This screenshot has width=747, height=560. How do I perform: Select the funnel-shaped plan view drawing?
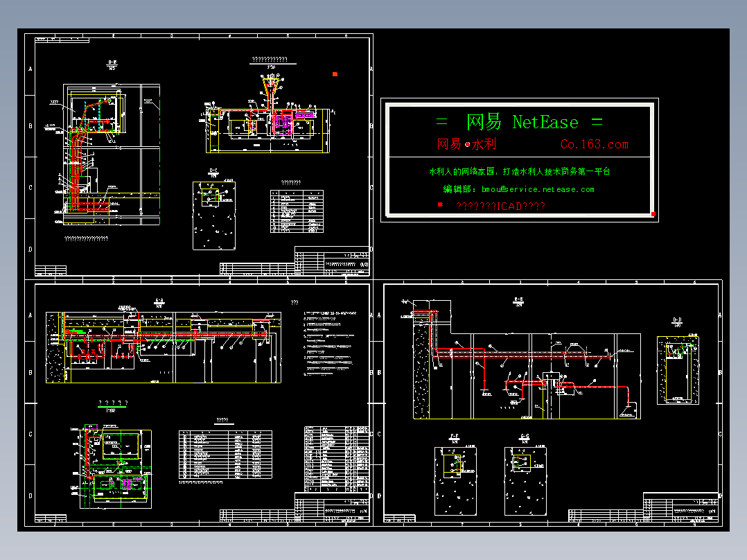click(x=267, y=113)
